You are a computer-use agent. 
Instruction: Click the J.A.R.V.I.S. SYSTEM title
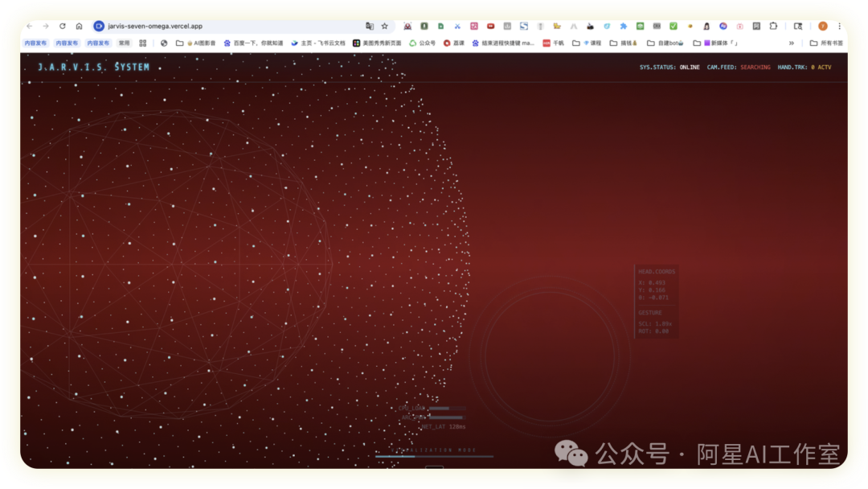point(93,67)
